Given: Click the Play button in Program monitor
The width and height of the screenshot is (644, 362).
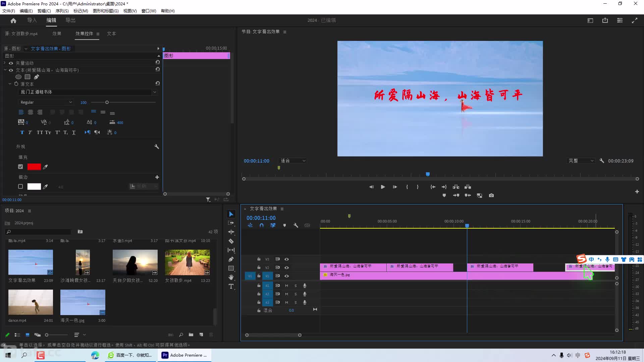Looking at the screenshot, I should click(383, 187).
